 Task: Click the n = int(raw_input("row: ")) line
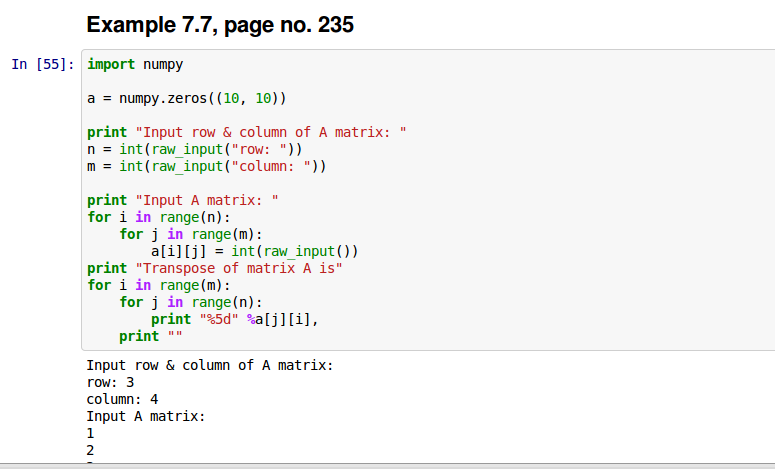tap(194, 149)
